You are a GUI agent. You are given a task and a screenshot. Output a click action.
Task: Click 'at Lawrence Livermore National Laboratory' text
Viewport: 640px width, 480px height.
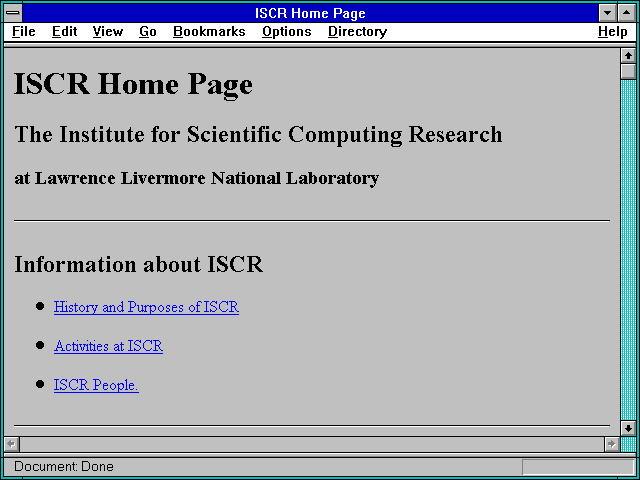coord(196,179)
